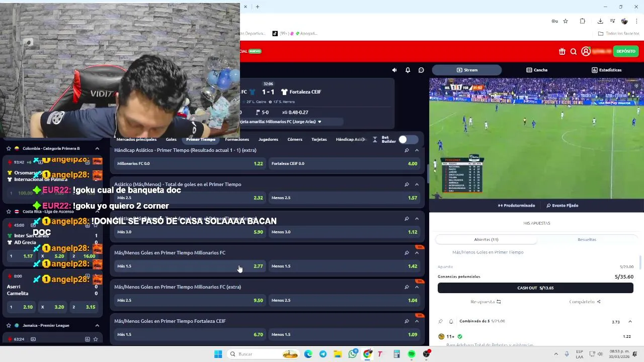Bet Aserri home win at 2.10
Image resolution: width=644 pixels, height=362 pixels.
pos(21,307)
